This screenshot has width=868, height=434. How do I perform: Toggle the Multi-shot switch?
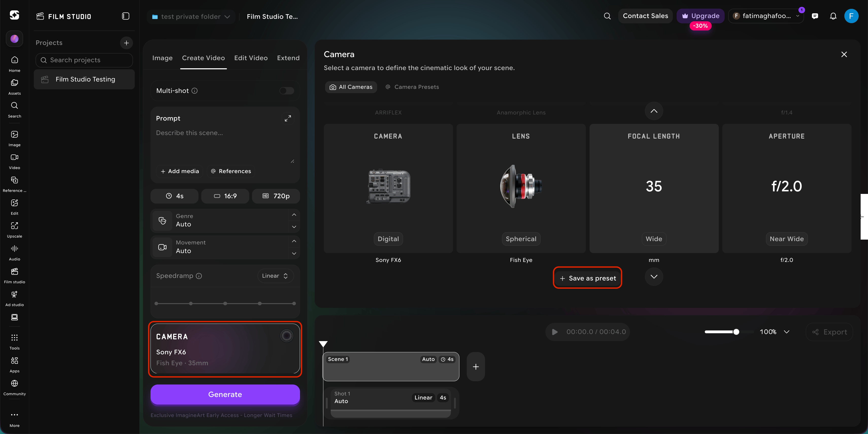[287, 91]
